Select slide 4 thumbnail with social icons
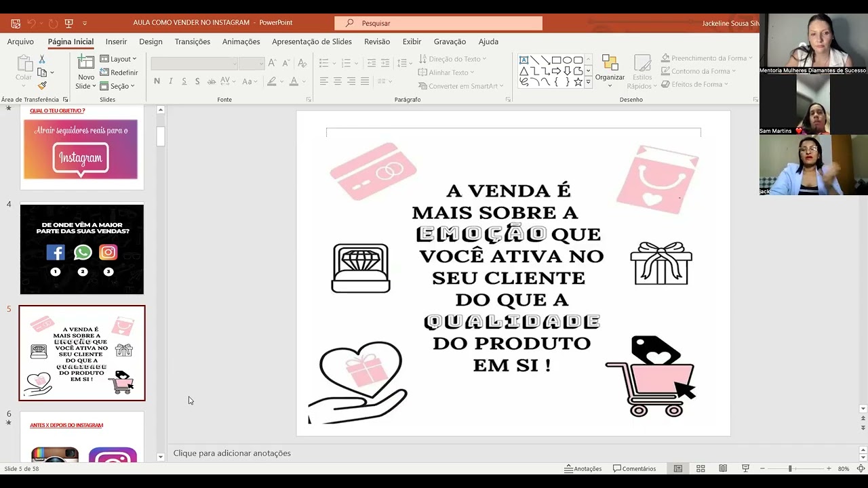Screen dimensions: 868x488 [82, 249]
